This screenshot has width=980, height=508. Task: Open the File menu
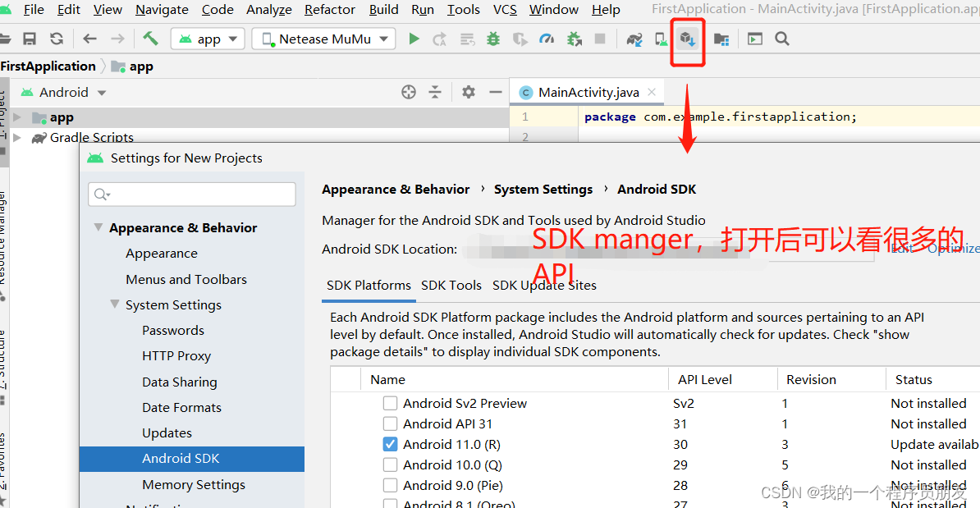click(33, 9)
